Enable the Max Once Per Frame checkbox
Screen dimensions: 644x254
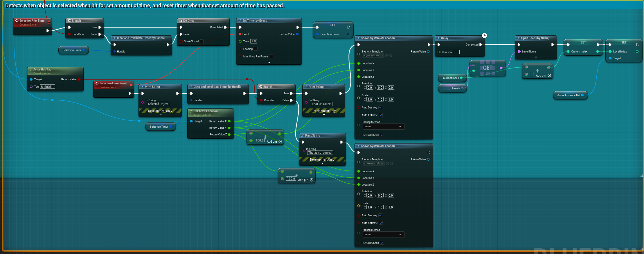[271, 57]
